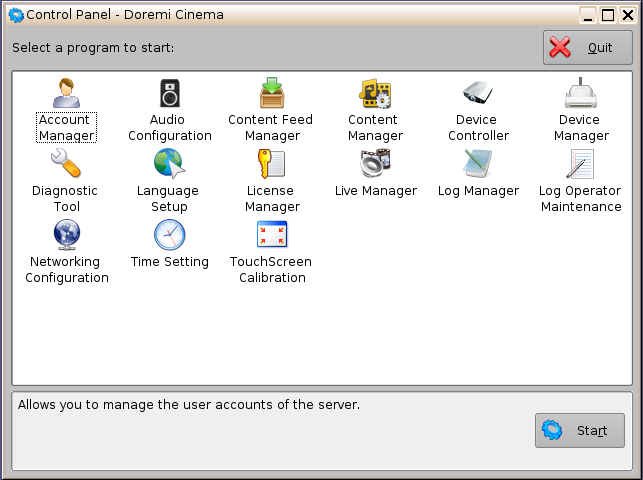Open Audio Configuration speaker icon
Image resolution: width=643 pixels, height=480 pixels.
(170, 93)
